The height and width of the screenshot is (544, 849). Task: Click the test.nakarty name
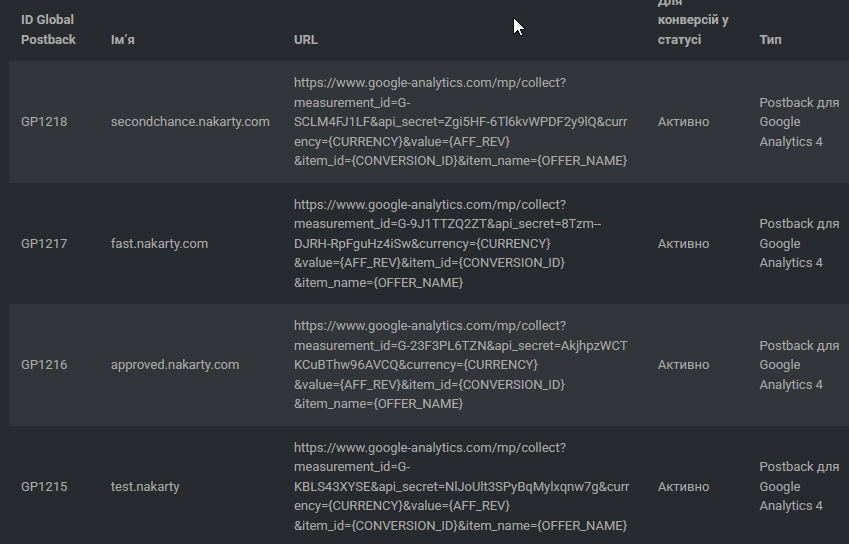(x=145, y=487)
